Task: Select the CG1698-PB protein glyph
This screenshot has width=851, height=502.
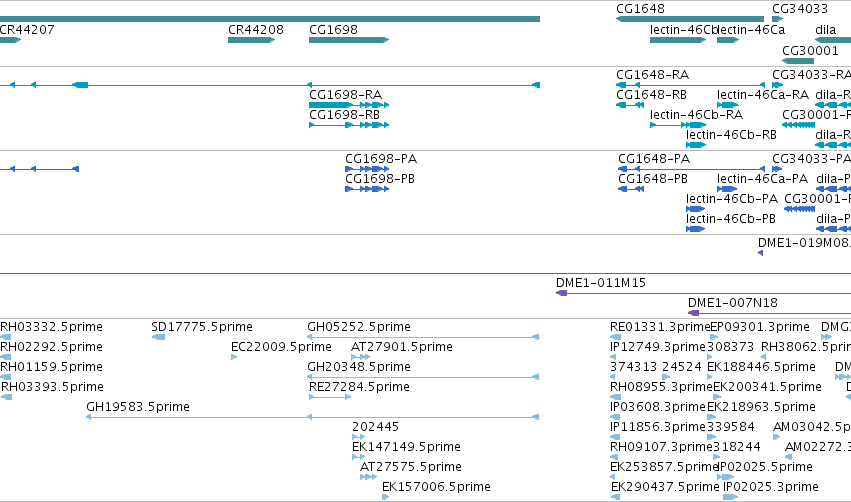Action: point(367,189)
